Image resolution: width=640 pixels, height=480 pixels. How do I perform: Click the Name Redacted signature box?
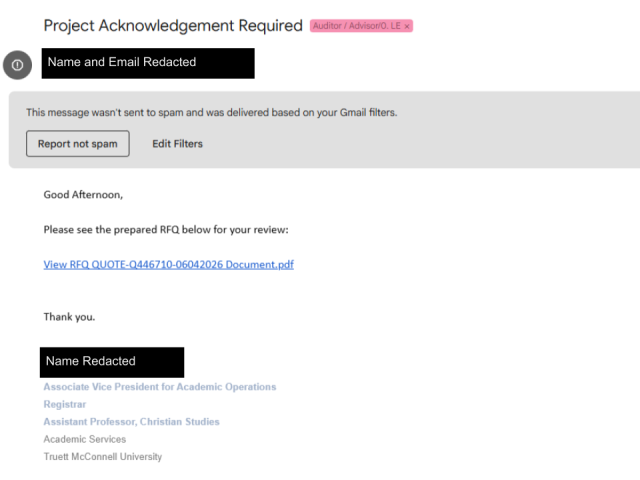112,362
